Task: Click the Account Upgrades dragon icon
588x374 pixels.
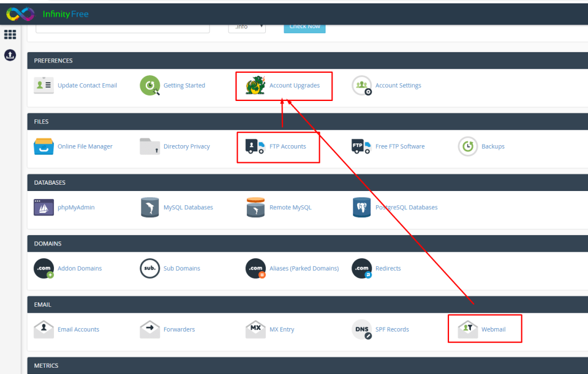Action: (255, 85)
